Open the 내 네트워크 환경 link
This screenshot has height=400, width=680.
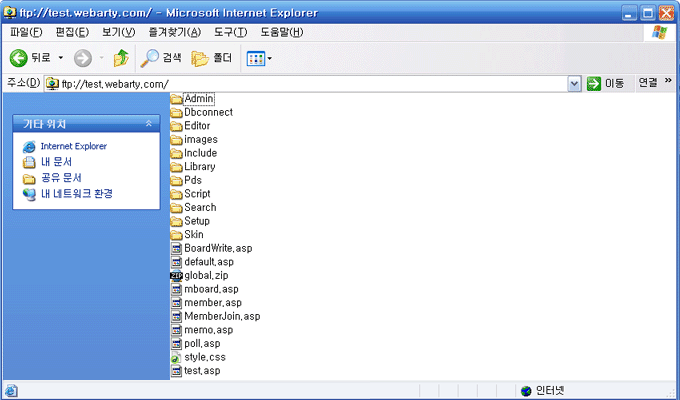[x=76, y=193]
